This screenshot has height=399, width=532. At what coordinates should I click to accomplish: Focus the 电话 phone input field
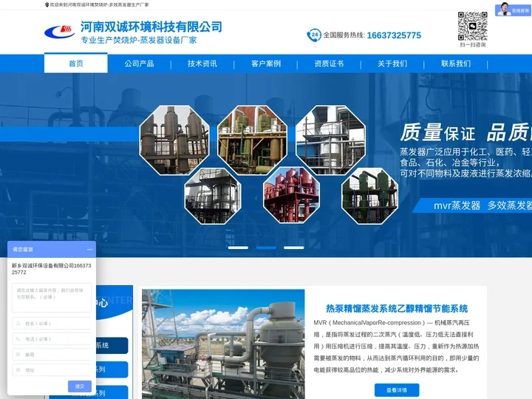[x=52, y=339]
